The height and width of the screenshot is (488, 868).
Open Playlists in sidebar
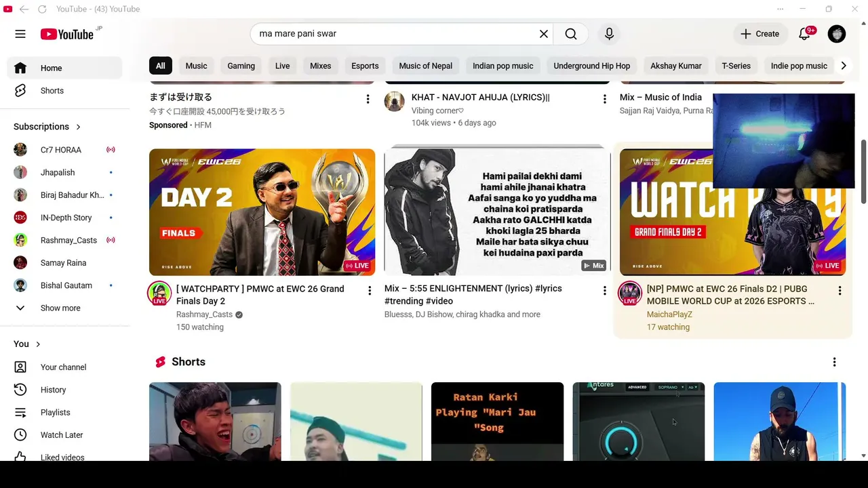pos(64,412)
